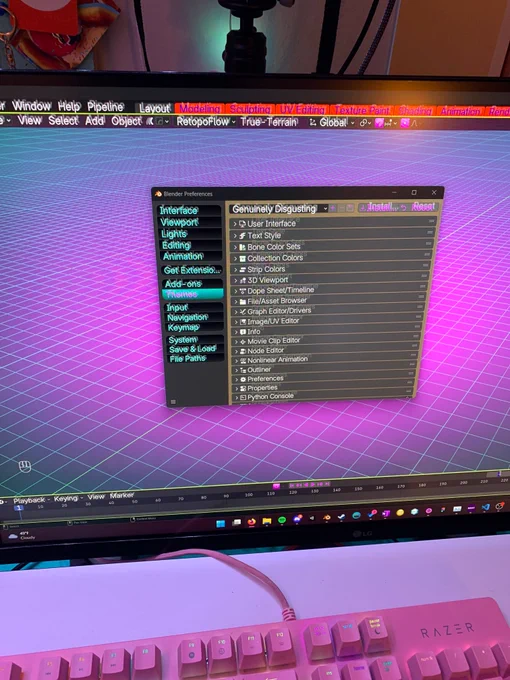Open the Preferences hamburger menu at bottom left

[x=173, y=402]
